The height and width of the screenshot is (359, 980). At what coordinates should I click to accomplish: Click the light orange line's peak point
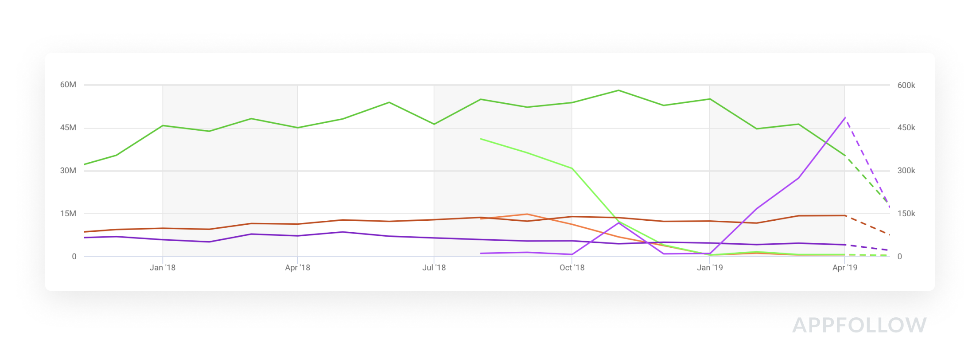tap(527, 214)
